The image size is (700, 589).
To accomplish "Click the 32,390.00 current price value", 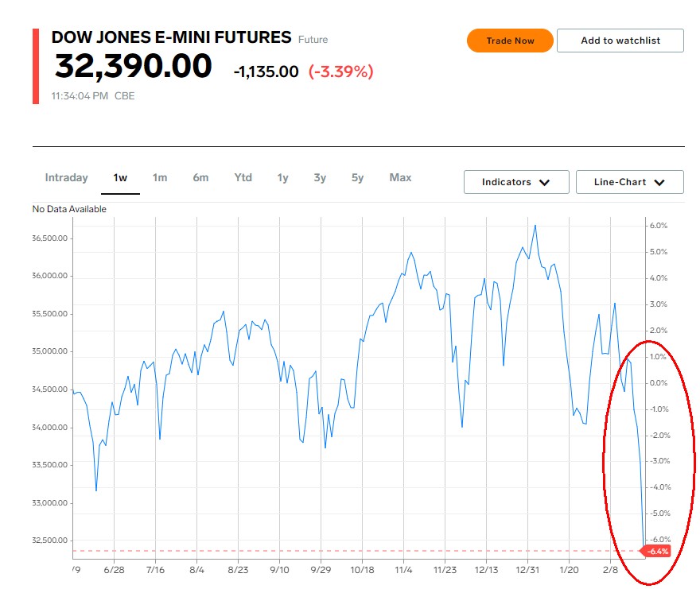I will (x=133, y=66).
